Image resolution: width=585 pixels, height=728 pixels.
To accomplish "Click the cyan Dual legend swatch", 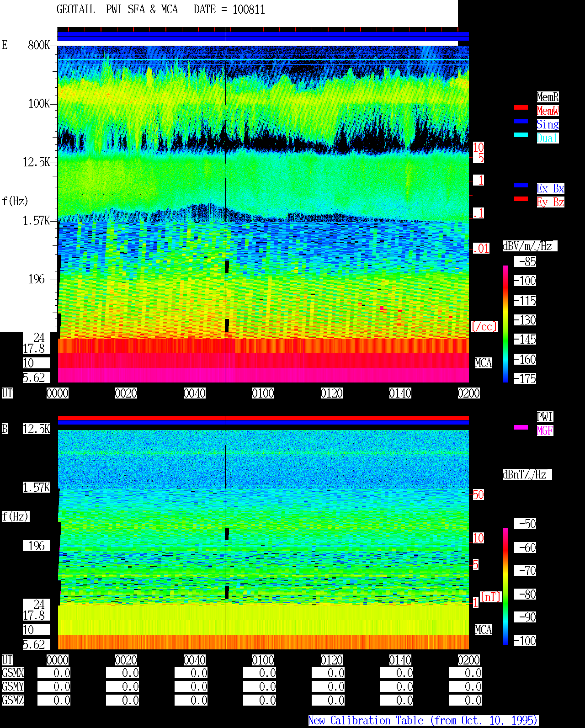I will pyautogui.click(x=521, y=135).
